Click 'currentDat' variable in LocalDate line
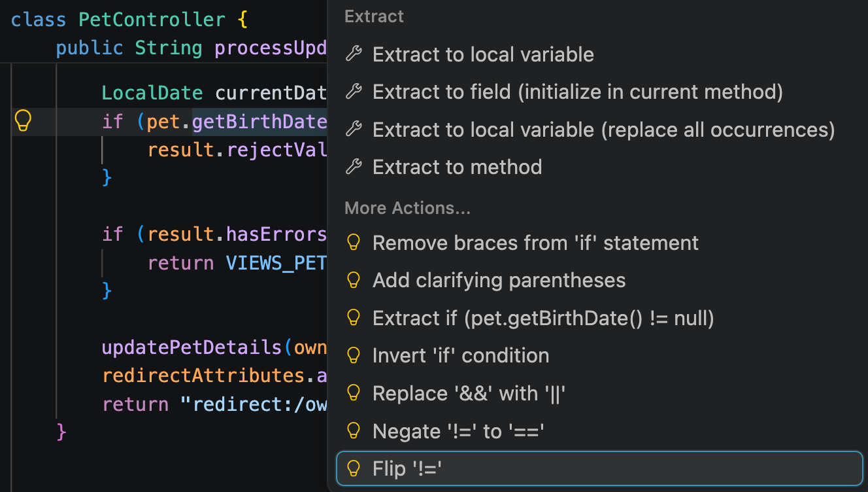 (x=270, y=93)
